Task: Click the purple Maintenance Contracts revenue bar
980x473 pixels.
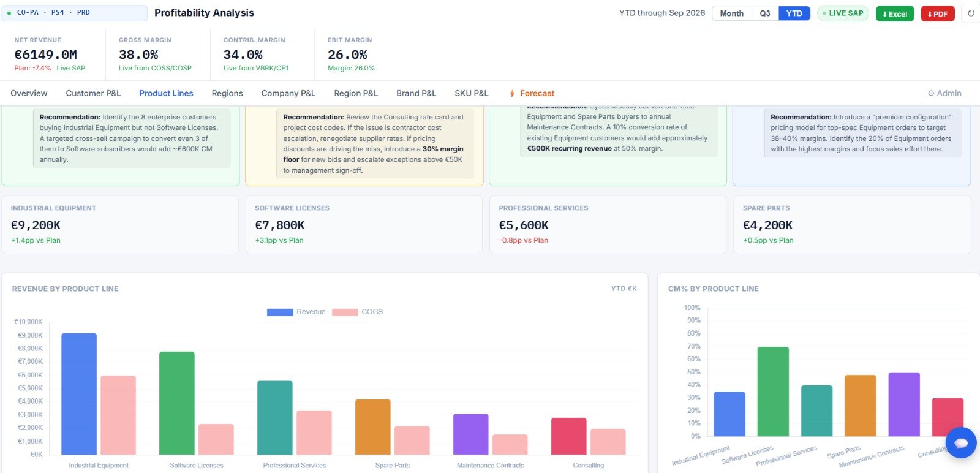Action: point(471,434)
